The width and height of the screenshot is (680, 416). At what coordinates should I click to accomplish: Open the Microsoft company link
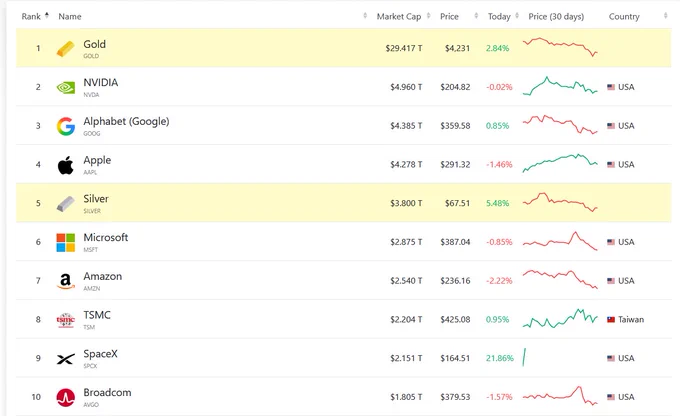pyautogui.click(x=106, y=237)
